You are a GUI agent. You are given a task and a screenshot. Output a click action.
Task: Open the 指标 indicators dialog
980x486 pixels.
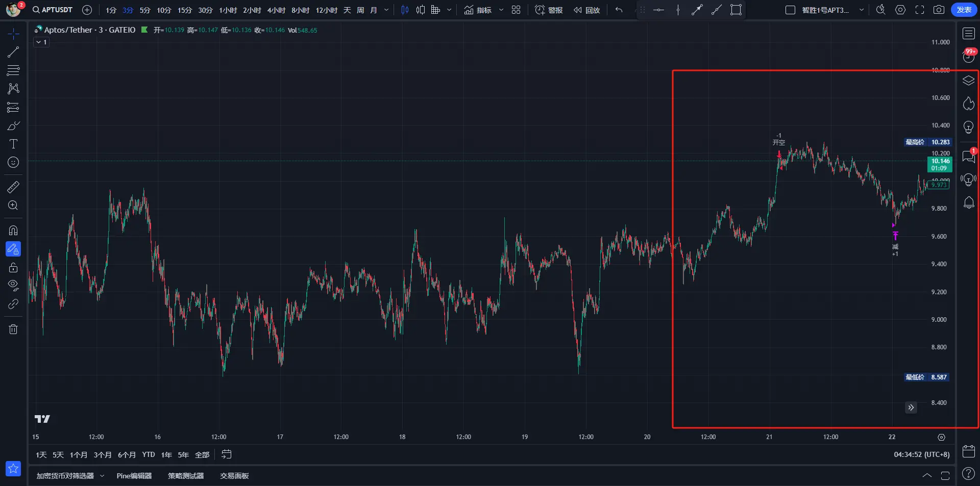(478, 10)
